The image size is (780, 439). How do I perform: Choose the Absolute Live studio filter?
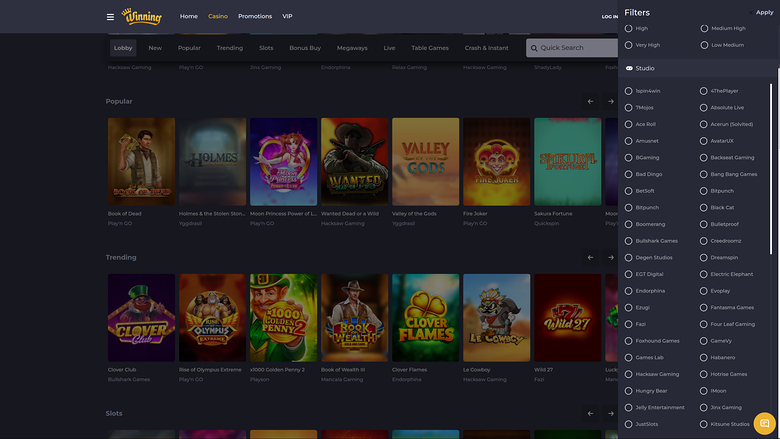pyautogui.click(x=703, y=108)
